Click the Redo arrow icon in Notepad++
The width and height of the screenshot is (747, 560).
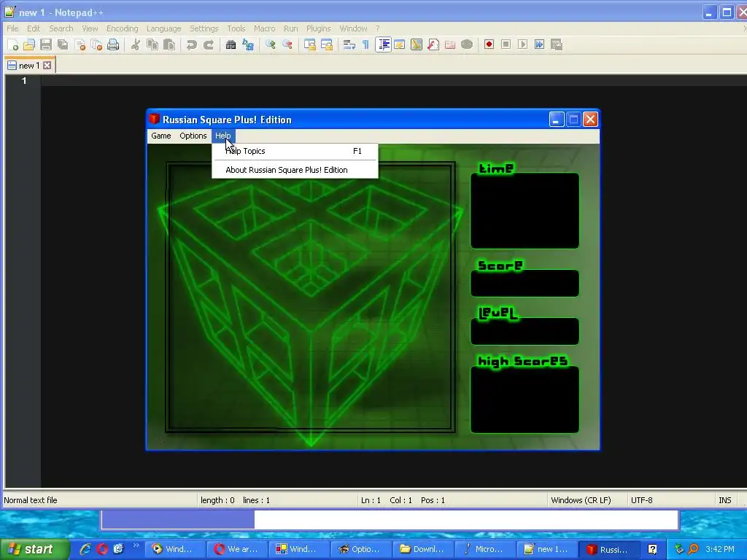208,44
